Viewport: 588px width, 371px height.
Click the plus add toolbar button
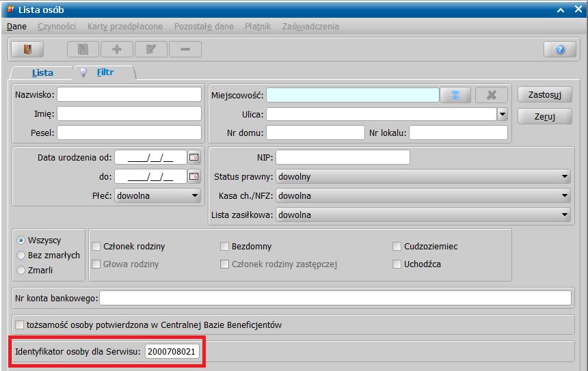point(117,49)
